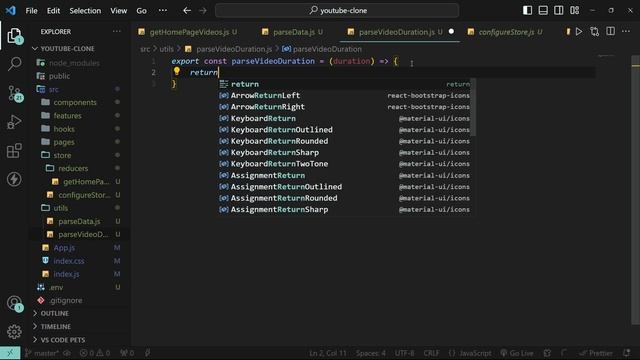Open notifications bell in status bar
The width and height of the screenshot is (640, 360).
[627, 353]
